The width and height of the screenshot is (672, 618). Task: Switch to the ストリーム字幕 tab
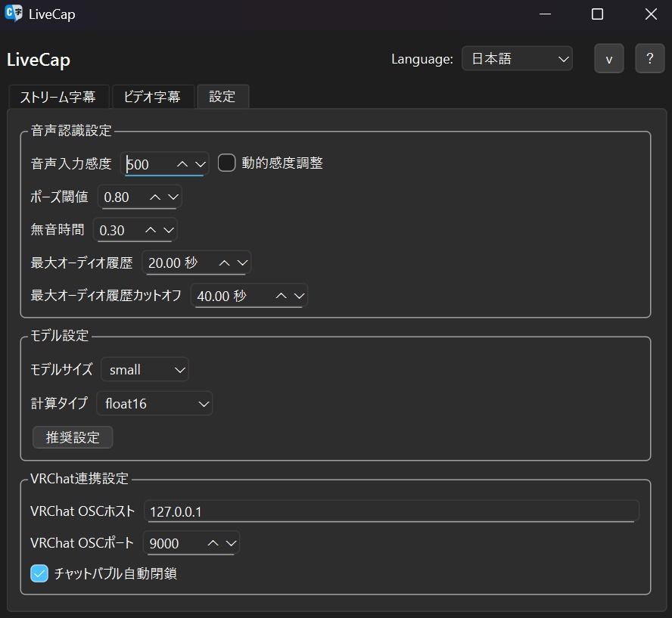pos(58,96)
